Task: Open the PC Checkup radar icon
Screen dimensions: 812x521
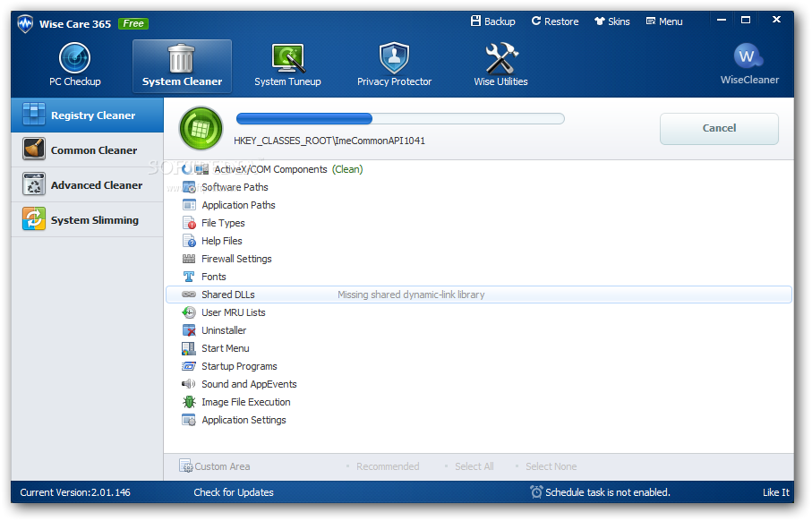Action: coord(75,59)
